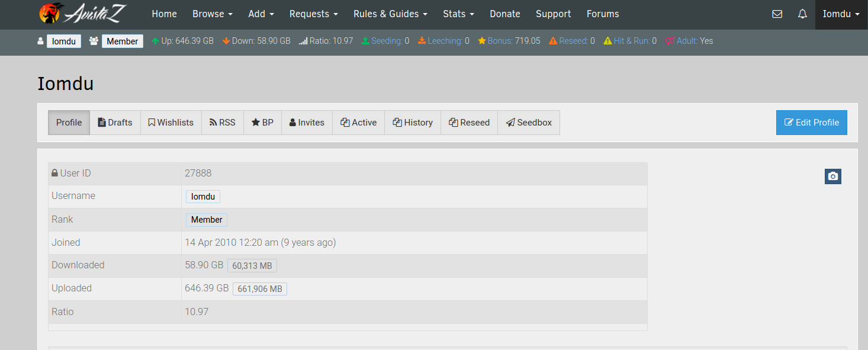Screen dimensions: 868x350
Task: Click the Reseed warning triangle icon
Action: pyautogui.click(x=553, y=41)
